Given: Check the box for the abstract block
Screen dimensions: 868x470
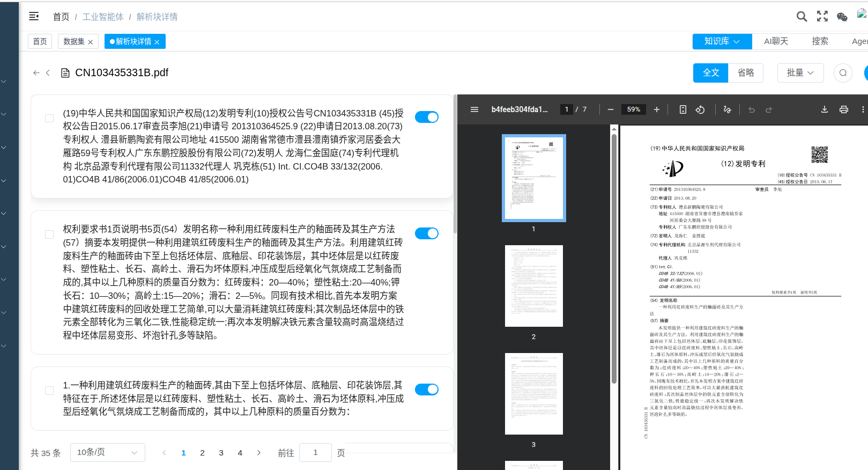Looking at the screenshot, I should tap(49, 234).
